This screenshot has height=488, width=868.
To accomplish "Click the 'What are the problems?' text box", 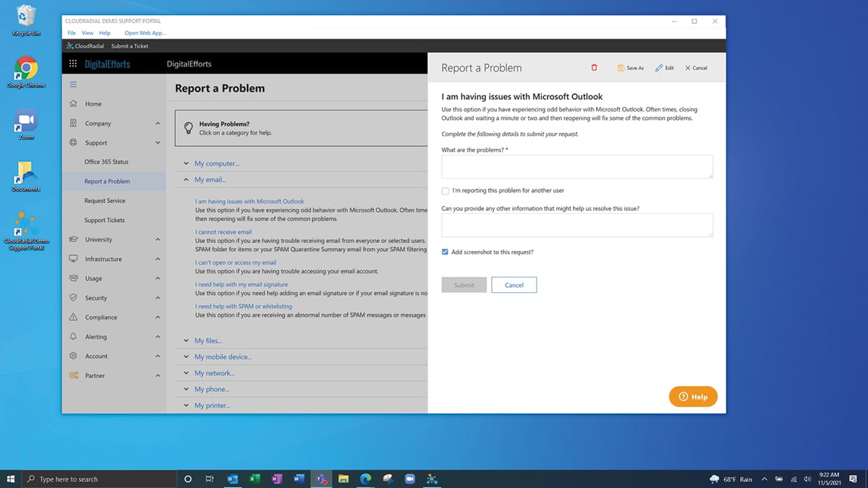I will pyautogui.click(x=577, y=166).
